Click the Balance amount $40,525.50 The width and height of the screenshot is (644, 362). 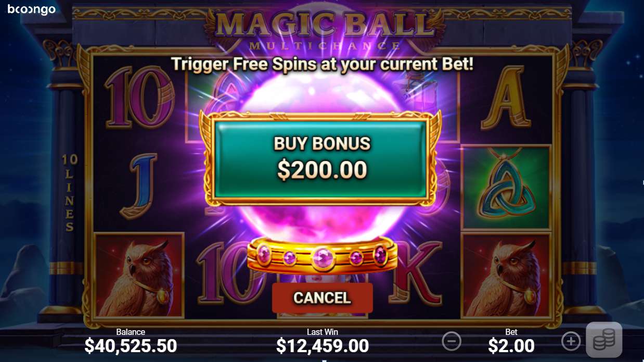(x=131, y=346)
